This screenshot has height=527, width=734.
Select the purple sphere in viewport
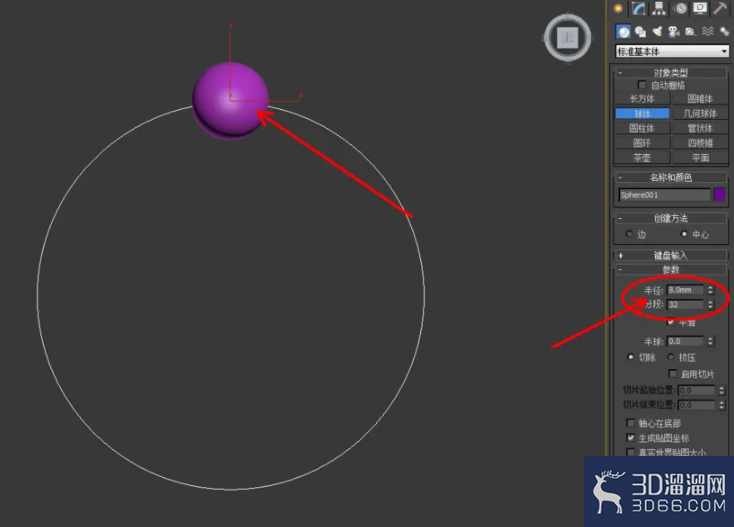(x=229, y=100)
